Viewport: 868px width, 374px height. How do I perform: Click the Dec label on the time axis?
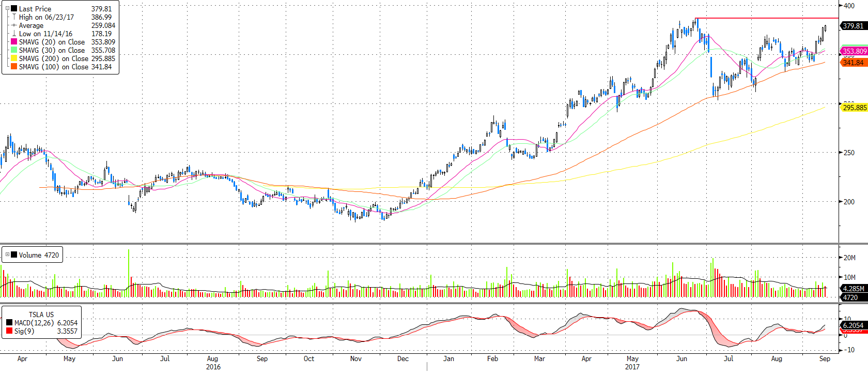pyautogui.click(x=403, y=358)
